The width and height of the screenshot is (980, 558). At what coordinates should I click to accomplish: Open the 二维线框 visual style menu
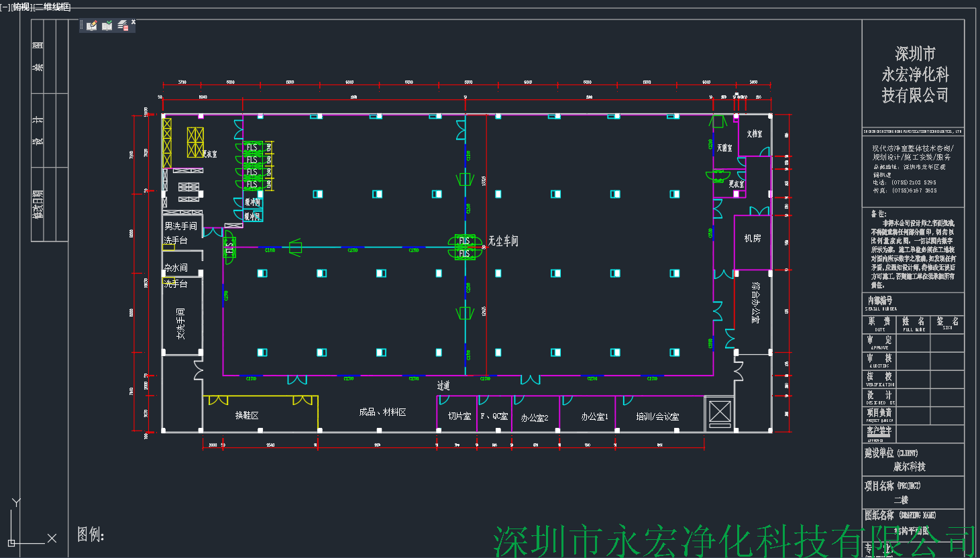(52, 7)
